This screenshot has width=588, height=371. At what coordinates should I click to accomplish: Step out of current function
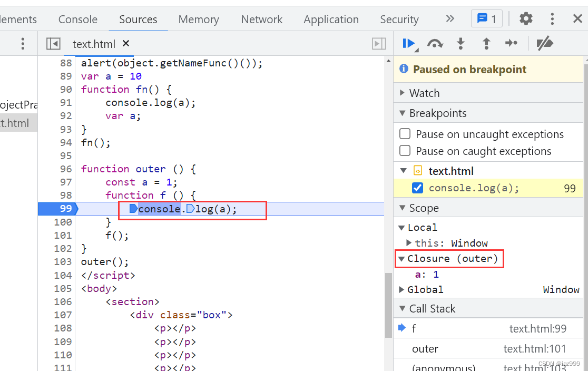[486, 44]
